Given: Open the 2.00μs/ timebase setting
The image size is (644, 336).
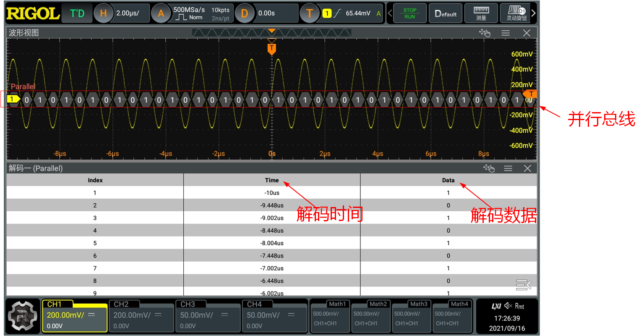Looking at the screenshot, I should coord(128,13).
